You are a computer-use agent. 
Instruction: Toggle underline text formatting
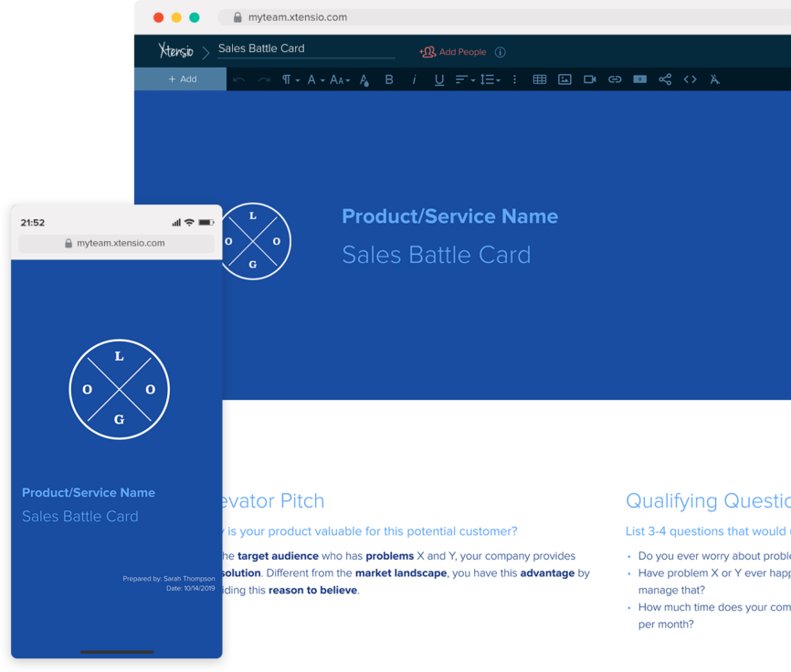[439, 79]
